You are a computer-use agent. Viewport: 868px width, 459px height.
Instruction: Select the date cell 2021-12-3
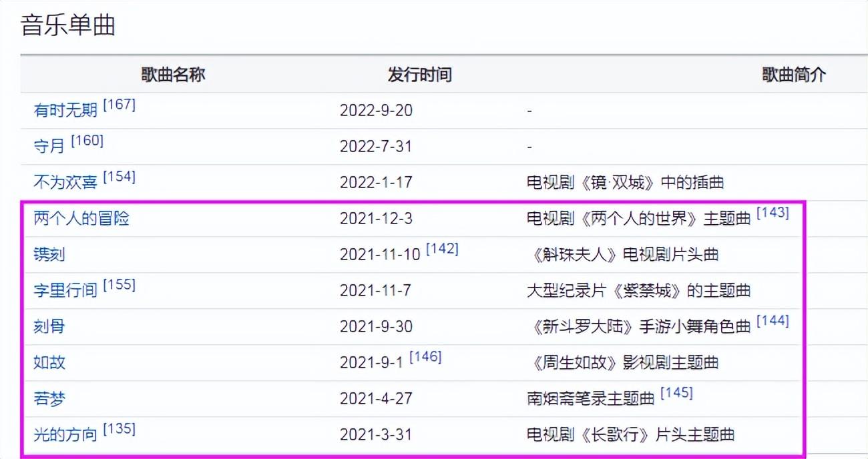click(x=376, y=219)
